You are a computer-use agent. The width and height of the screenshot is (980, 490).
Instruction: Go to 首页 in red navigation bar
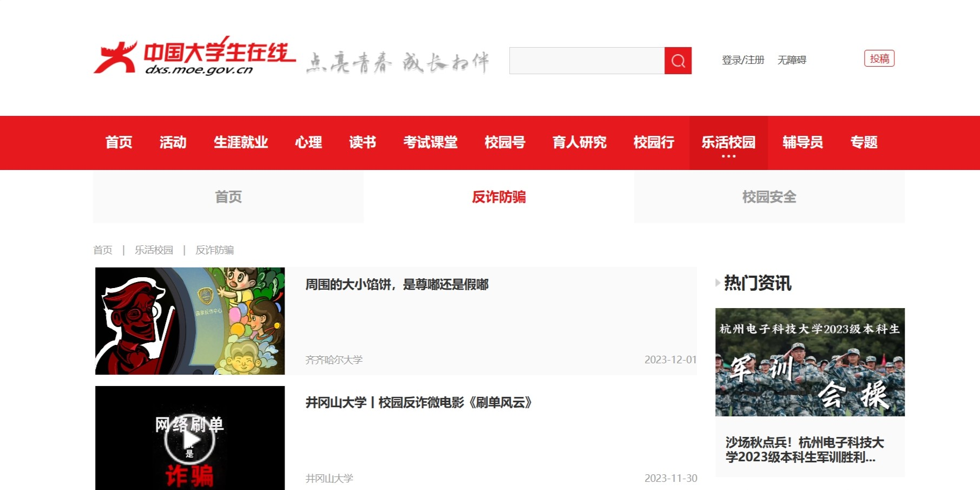point(119,142)
